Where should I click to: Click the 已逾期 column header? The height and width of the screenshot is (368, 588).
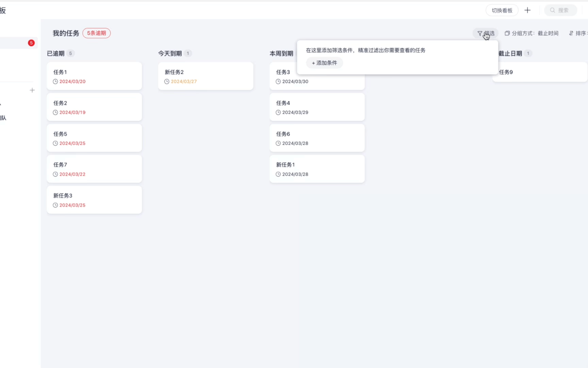click(x=56, y=53)
